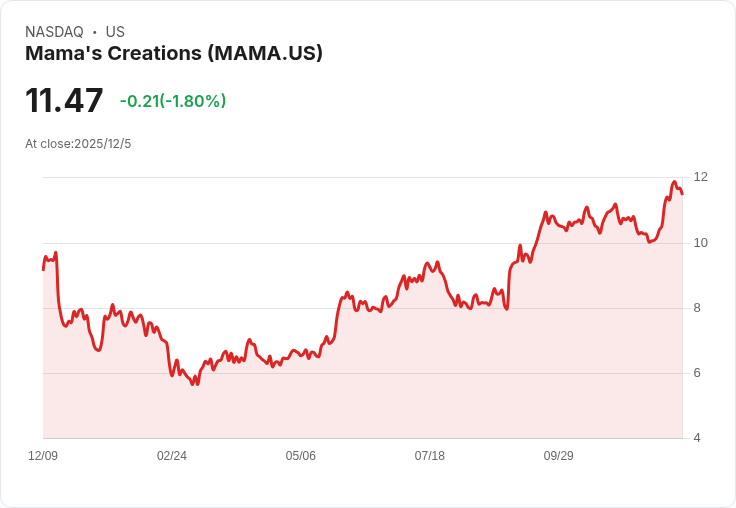The height and width of the screenshot is (508, 736).
Task: Click the 4 price axis label
Action: 697,438
